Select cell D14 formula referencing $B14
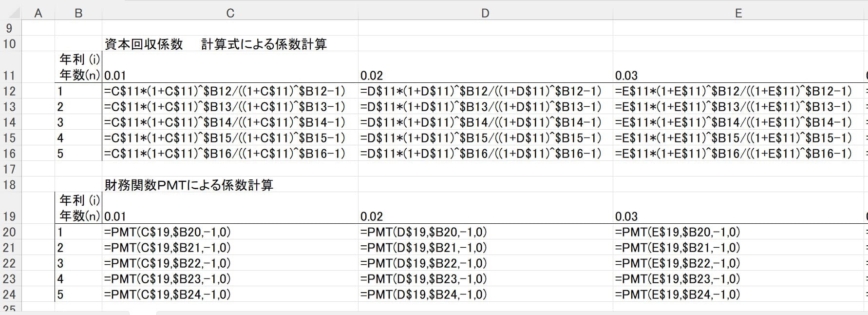The height and width of the screenshot is (315, 868). [x=480, y=122]
